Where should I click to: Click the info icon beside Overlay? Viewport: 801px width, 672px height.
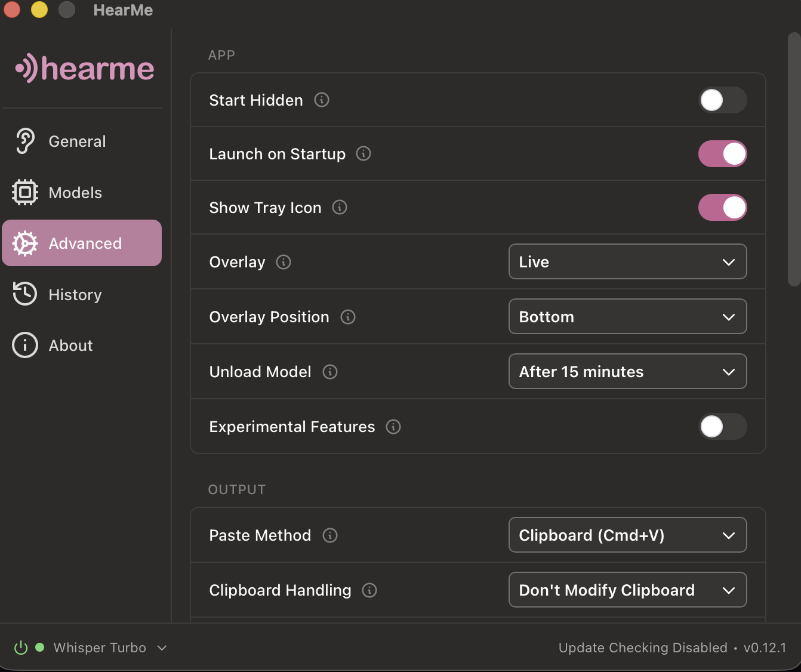284,262
